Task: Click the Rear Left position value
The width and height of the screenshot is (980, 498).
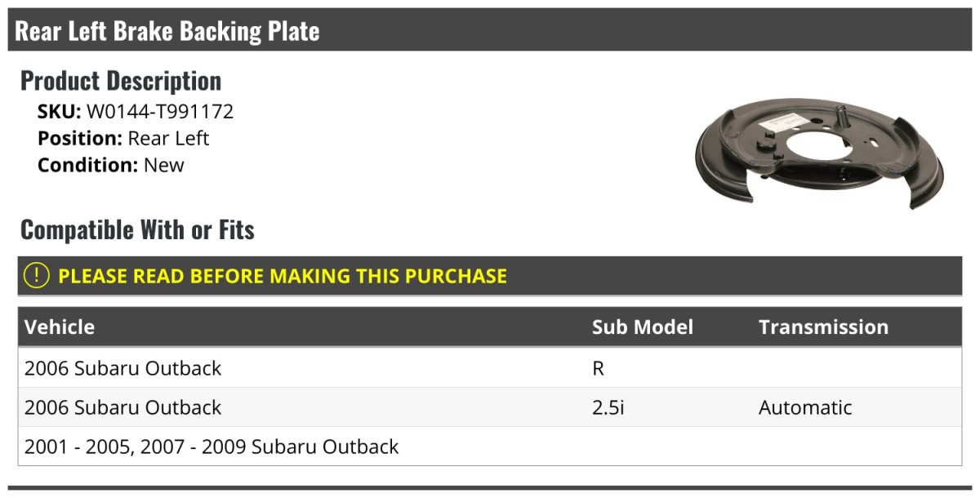Action: (x=168, y=138)
